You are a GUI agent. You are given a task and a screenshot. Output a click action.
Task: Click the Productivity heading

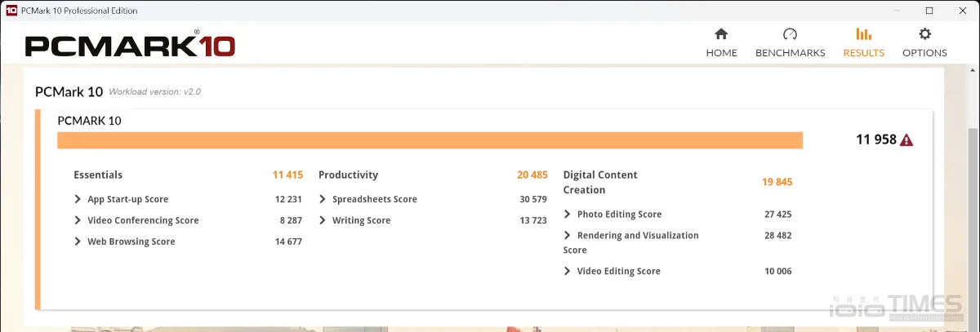click(x=348, y=175)
